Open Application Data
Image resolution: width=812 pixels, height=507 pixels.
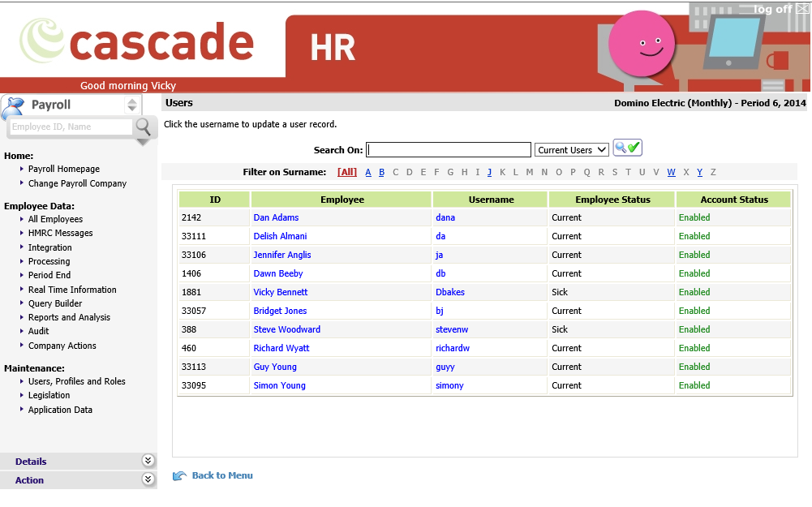(x=60, y=410)
